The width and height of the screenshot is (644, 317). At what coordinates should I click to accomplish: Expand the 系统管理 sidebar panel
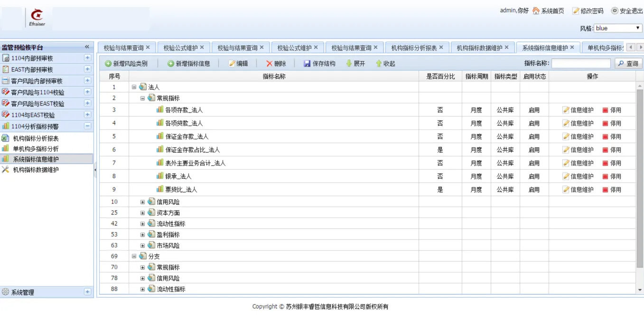(x=87, y=292)
